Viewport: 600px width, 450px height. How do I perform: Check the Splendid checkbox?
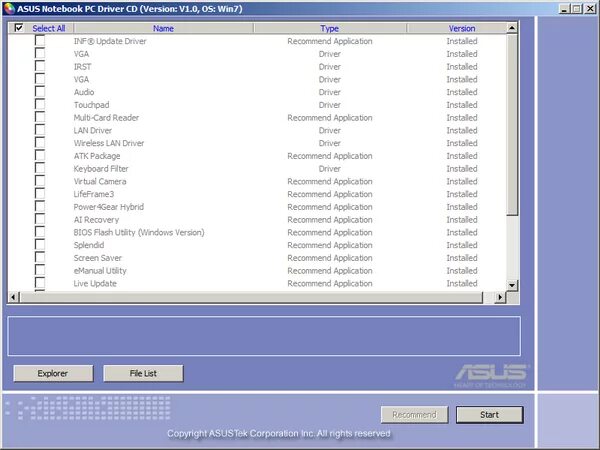pos(40,245)
